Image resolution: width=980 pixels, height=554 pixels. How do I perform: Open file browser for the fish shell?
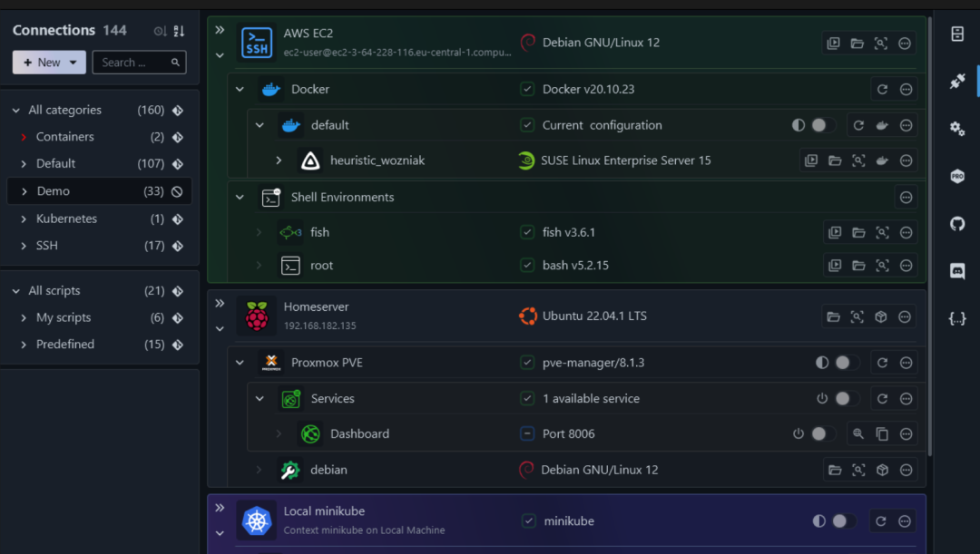tap(858, 233)
